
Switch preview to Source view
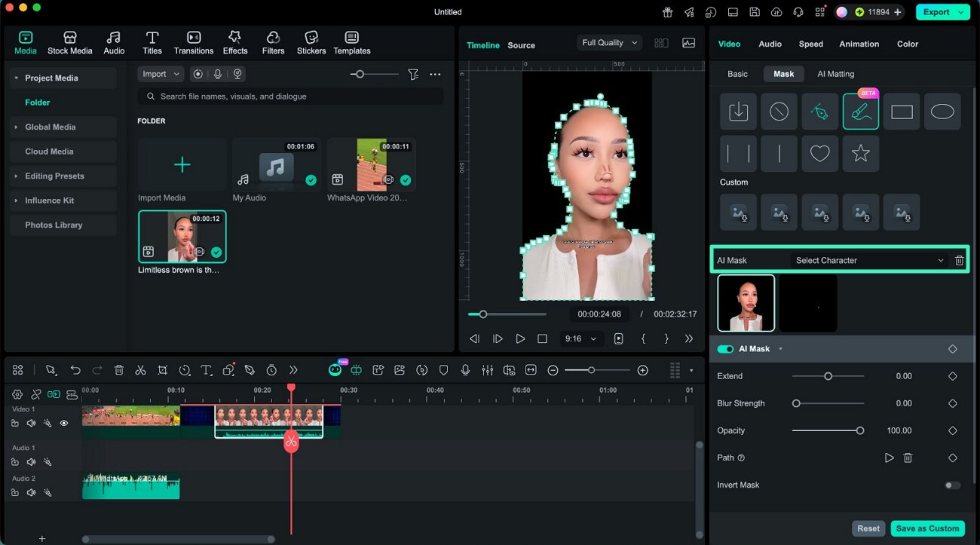coord(521,45)
